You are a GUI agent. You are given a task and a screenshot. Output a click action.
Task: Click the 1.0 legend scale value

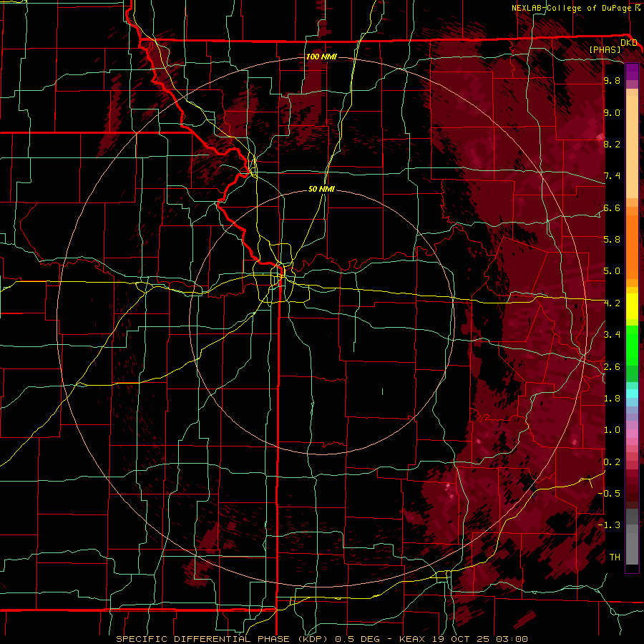point(612,430)
